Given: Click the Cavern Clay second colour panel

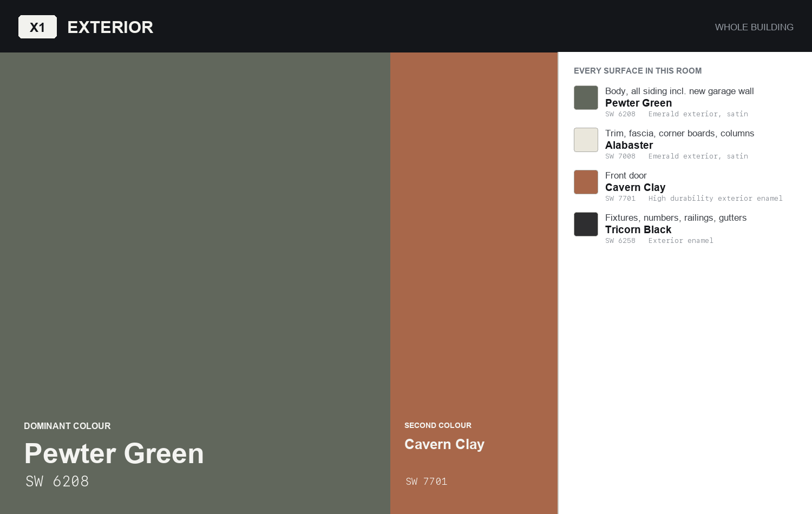Looking at the screenshot, I should [x=474, y=283].
